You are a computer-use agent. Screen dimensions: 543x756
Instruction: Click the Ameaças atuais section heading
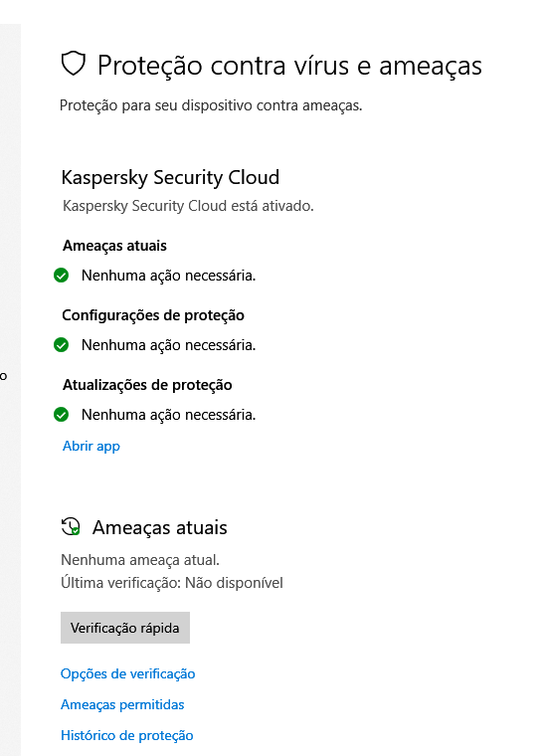click(x=160, y=527)
